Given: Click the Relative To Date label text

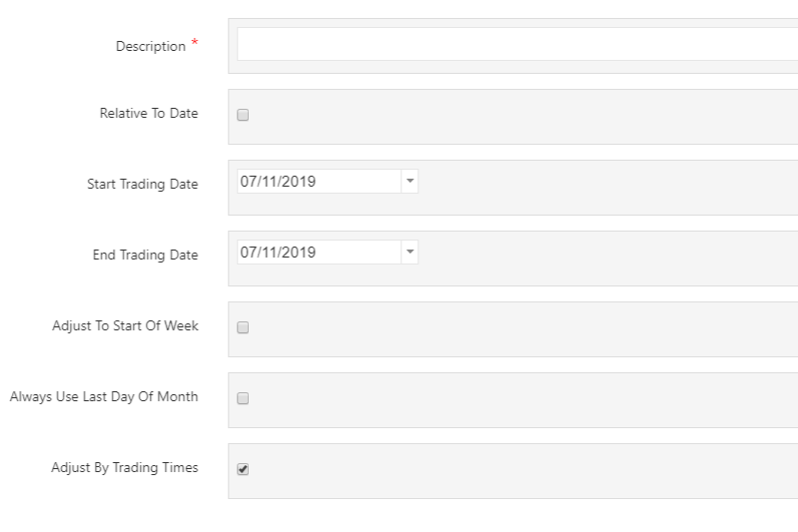Looking at the screenshot, I should point(149,113).
